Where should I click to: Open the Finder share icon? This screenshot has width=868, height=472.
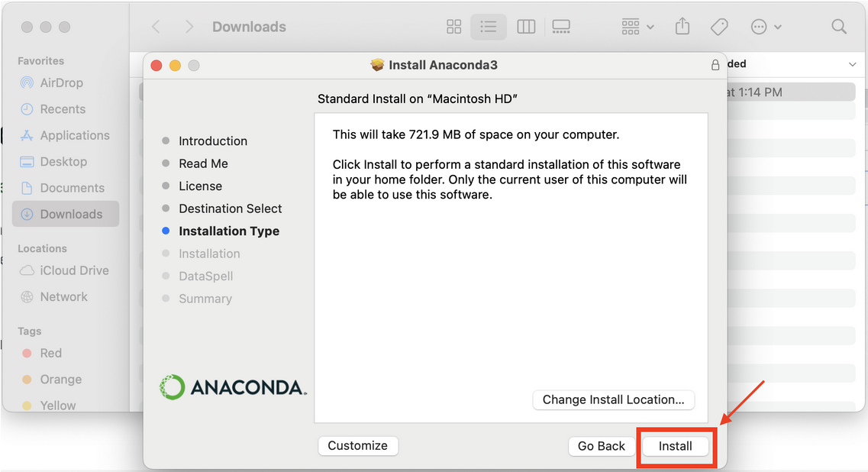click(x=682, y=26)
